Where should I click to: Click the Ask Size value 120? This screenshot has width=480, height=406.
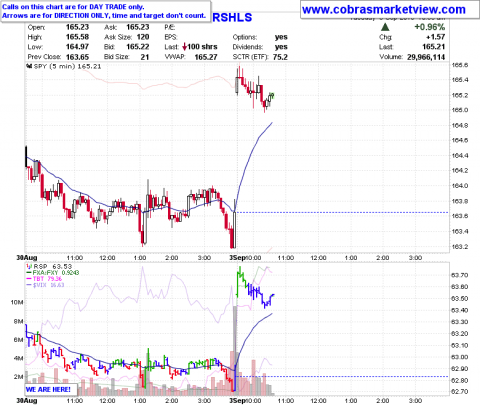pos(143,37)
